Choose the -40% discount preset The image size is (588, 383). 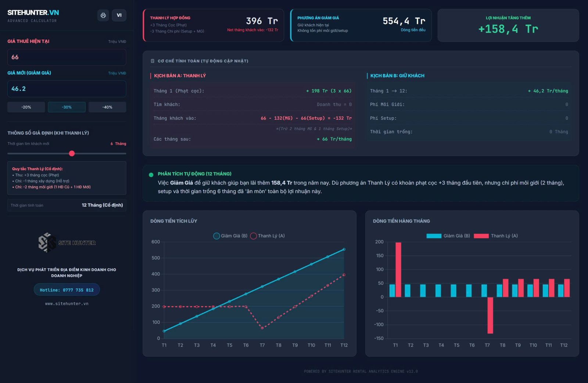(107, 107)
